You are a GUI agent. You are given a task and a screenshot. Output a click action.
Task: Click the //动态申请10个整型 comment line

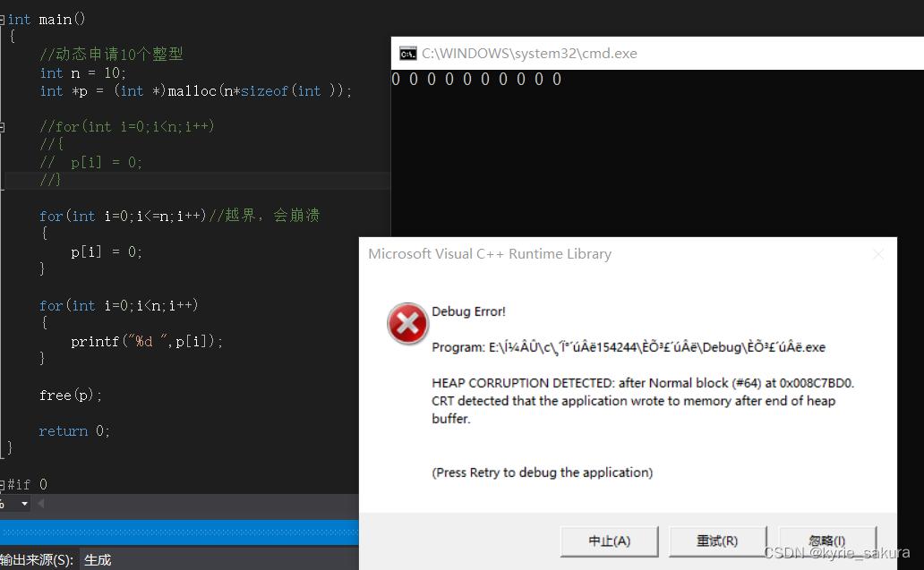coord(111,55)
